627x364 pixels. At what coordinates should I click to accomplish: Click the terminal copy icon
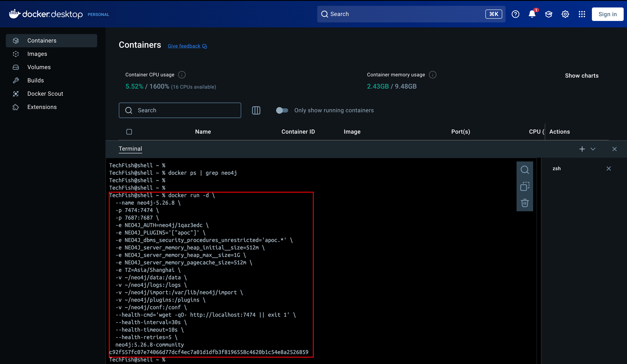tap(525, 187)
